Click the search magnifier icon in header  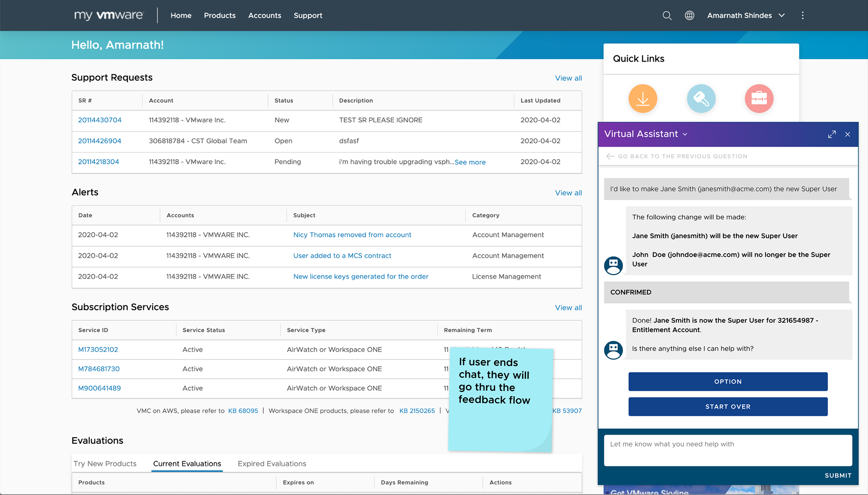(x=667, y=15)
